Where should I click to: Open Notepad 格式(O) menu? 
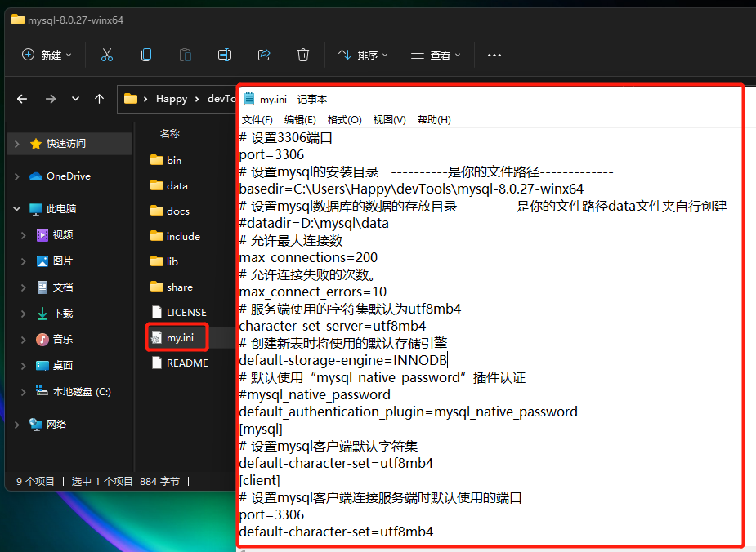(344, 119)
